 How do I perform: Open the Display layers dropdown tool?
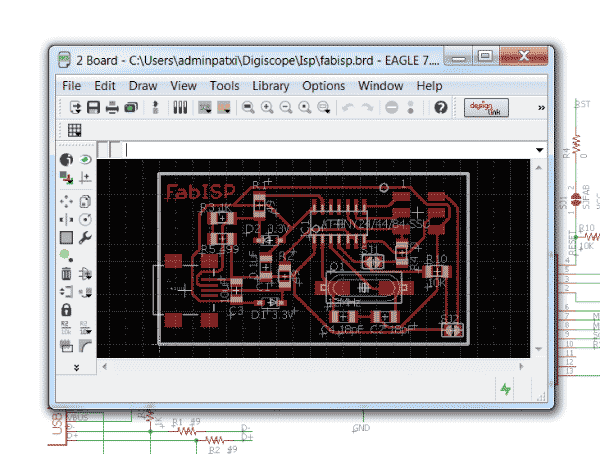[x=66, y=178]
